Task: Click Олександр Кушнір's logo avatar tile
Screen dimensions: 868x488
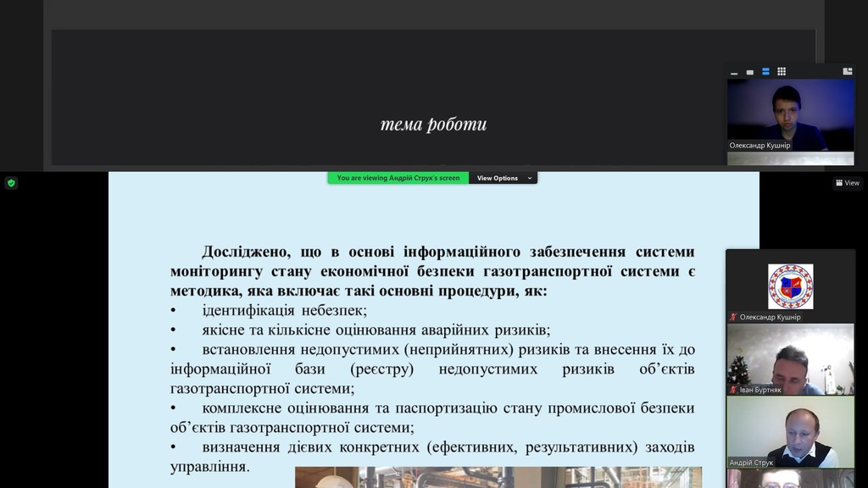Action: (x=790, y=286)
